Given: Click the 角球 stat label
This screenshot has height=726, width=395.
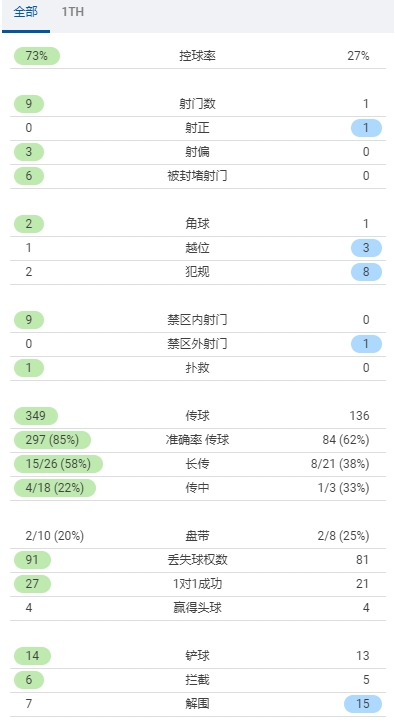Looking at the screenshot, I should [197, 224].
